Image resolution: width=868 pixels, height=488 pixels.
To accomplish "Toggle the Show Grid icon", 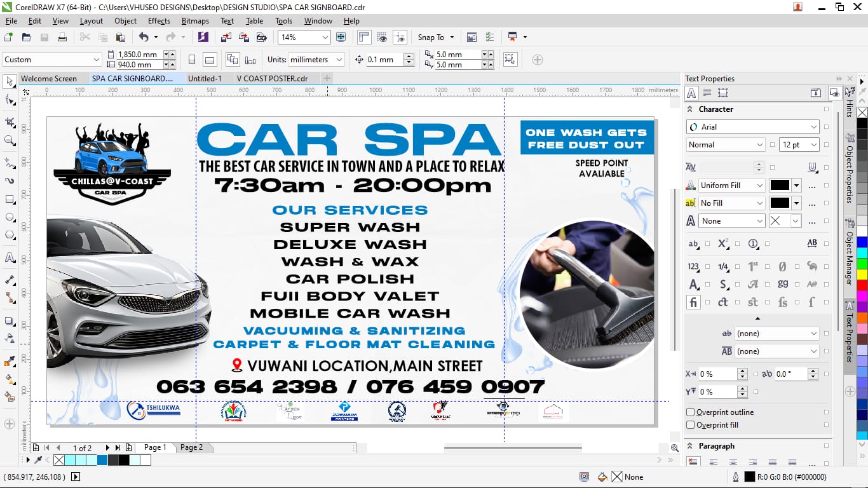I will pyautogui.click(x=382, y=37).
